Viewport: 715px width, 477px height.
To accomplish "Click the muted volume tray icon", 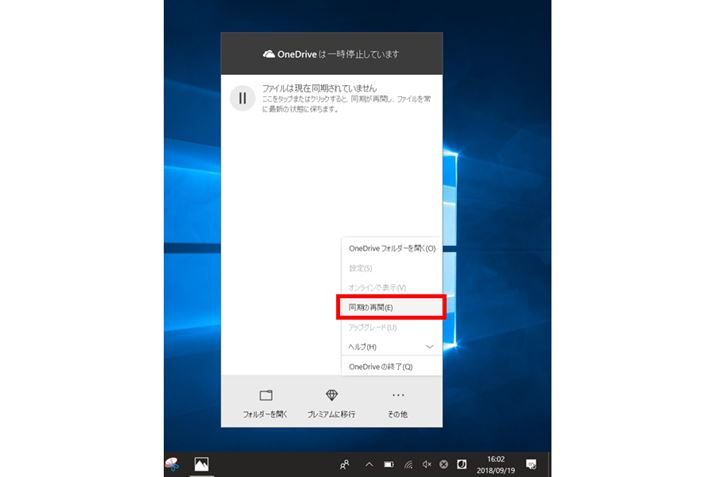I will click(426, 464).
